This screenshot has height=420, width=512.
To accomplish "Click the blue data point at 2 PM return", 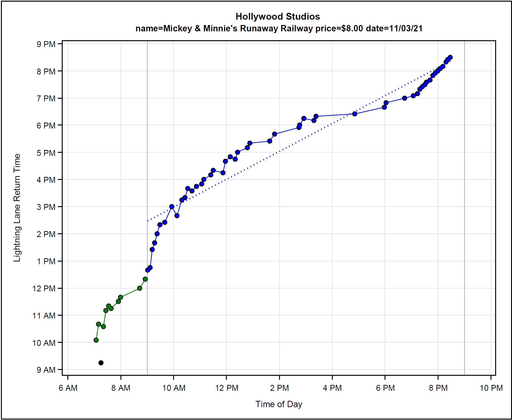I will pyautogui.click(x=157, y=234).
